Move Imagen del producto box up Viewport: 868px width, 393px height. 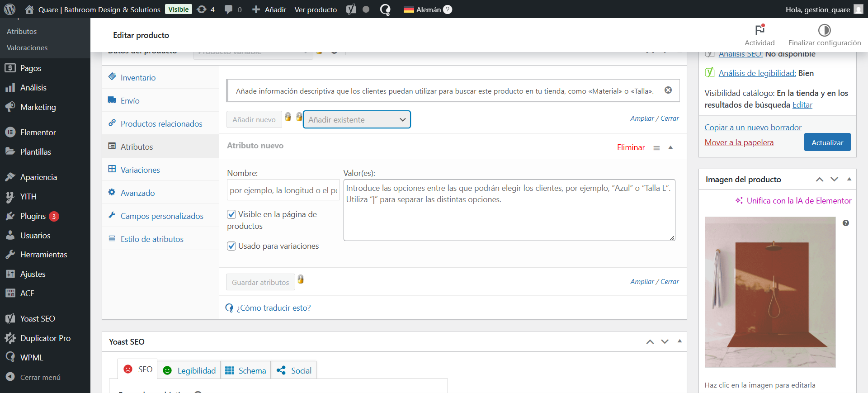pos(819,180)
